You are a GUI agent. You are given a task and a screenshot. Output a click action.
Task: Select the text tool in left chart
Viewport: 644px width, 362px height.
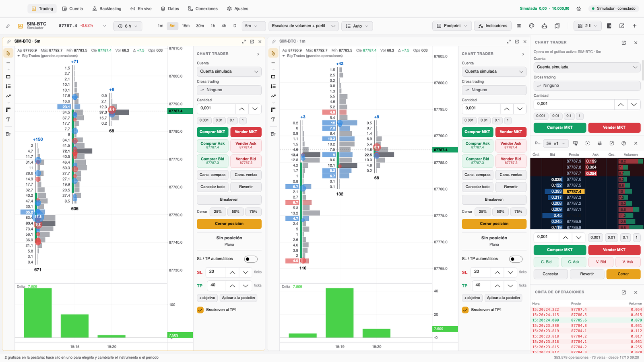(x=8, y=119)
